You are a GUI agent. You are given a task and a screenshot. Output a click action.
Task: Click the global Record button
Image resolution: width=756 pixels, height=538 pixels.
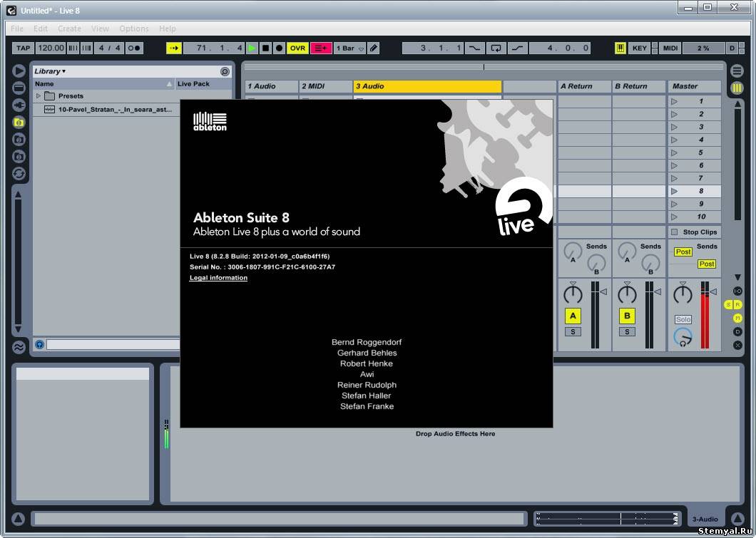point(279,48)
